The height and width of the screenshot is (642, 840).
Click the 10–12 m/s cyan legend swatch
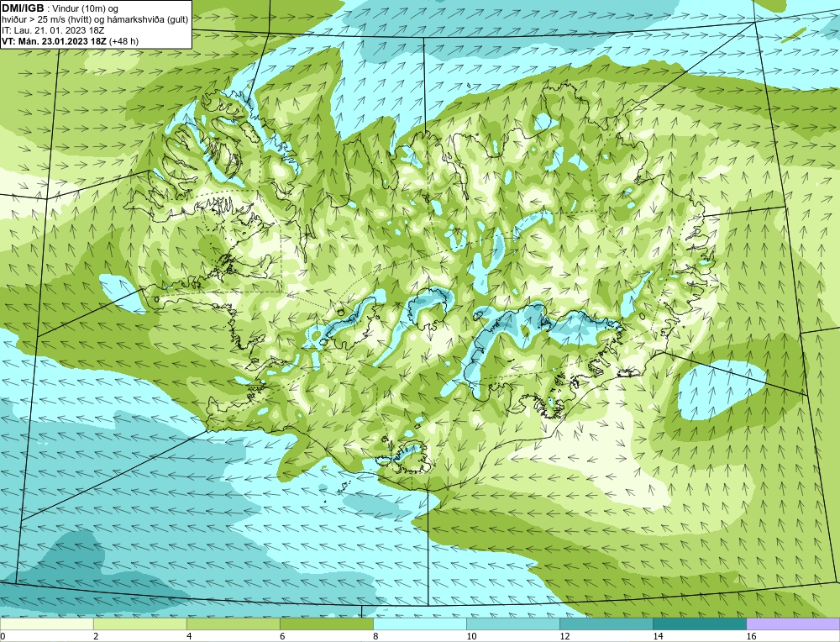click(512, 624)
